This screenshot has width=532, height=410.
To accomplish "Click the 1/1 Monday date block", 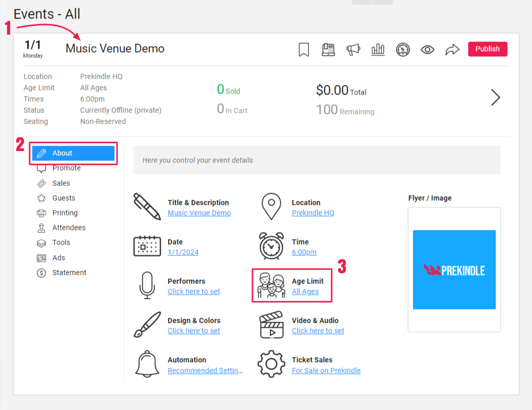I will pyautogui.click(x=33, y=49).
